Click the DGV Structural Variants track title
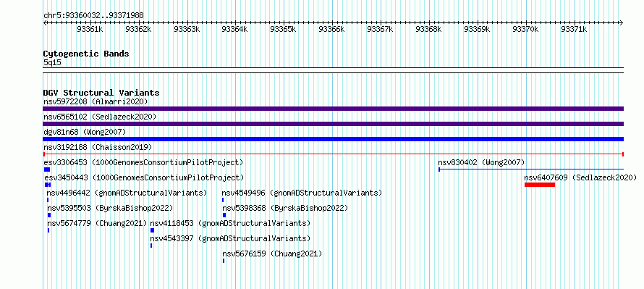 [x=101, y=93]
